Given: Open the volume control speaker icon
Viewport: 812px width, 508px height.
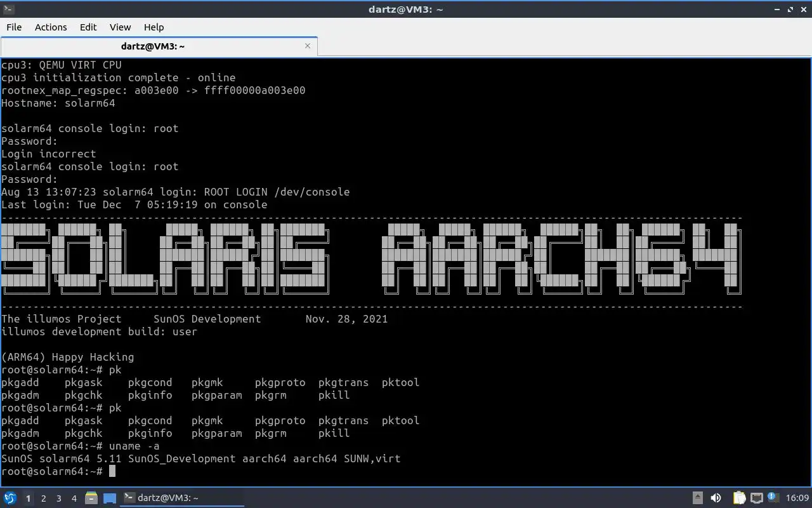Looking at the screenshot, I should [x=716, y=498].
